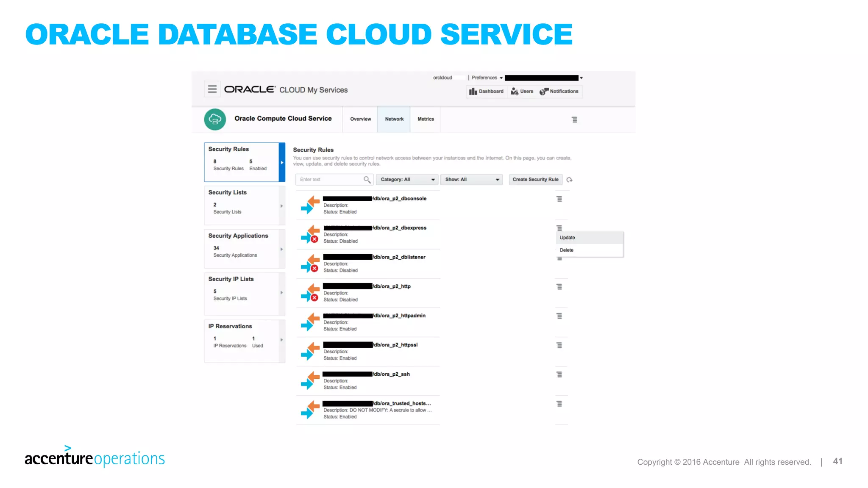Open the Users page
Screen dimensions: 868x488
click(x=522, y=91)
